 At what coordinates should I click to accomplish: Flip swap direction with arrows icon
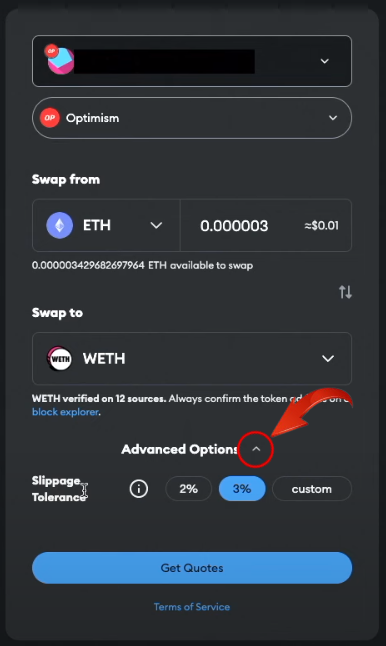point(345,292)
